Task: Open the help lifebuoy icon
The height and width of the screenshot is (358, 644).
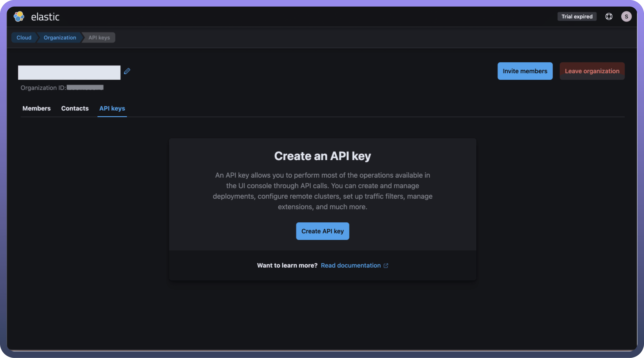Action: coord(609,16)
